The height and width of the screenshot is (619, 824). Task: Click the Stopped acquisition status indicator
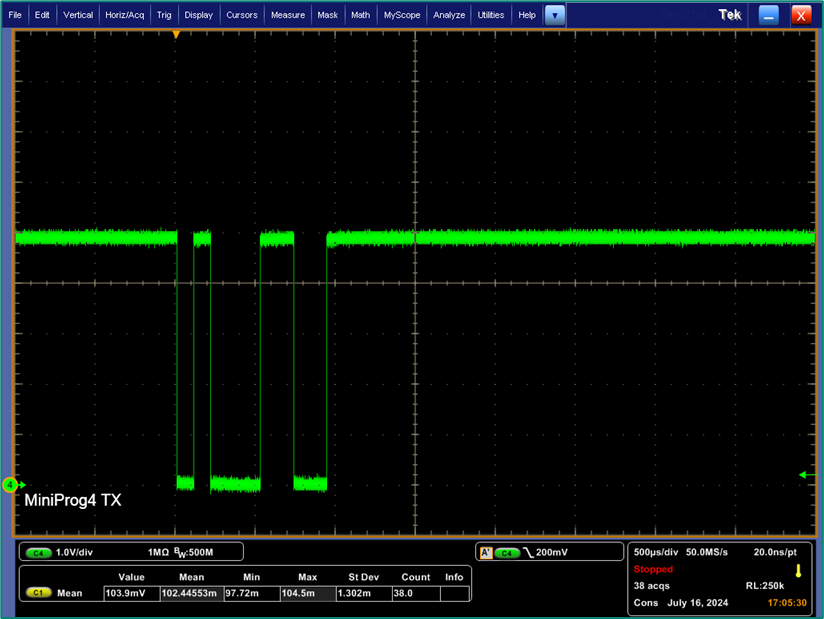653,568
